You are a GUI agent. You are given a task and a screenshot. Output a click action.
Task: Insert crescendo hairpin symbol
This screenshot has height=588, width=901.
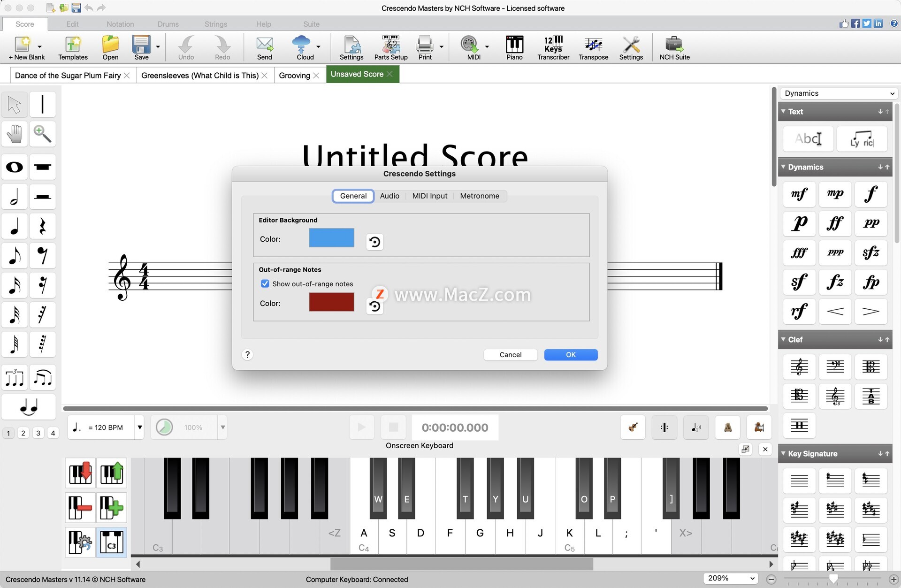pos(835,312)
